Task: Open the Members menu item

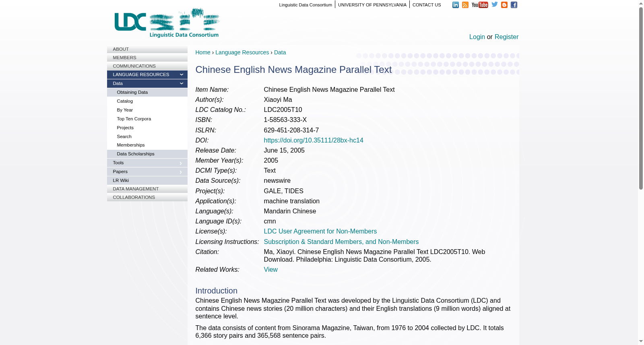Action: [147, 58]
